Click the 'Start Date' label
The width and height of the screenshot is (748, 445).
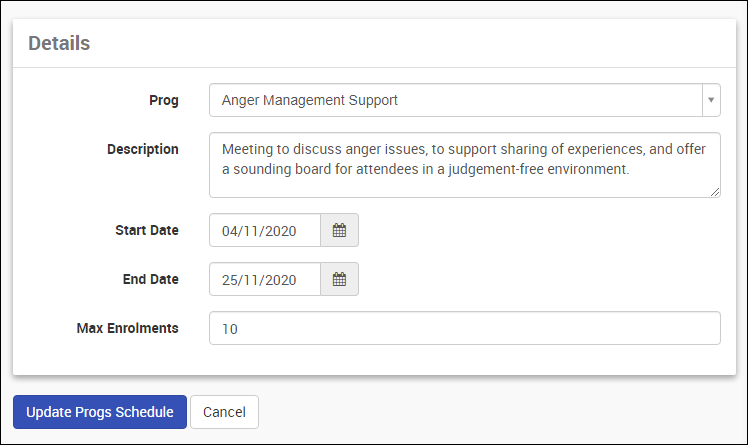(147, 230)
